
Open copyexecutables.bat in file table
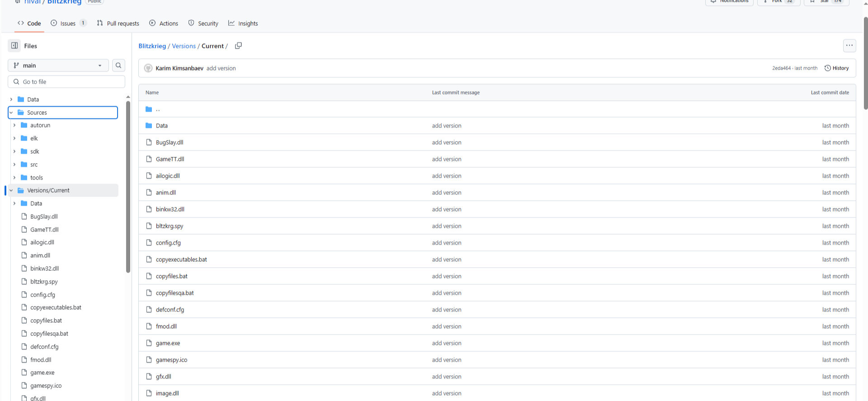(181, 259)
